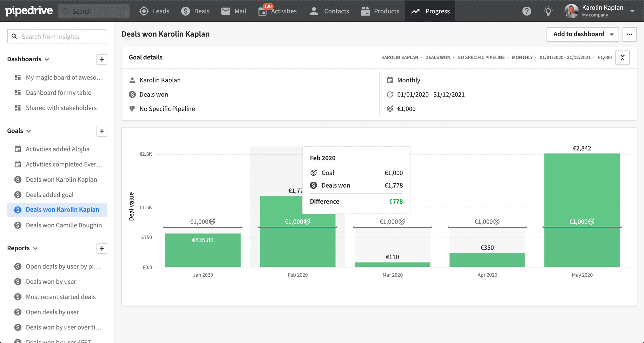Click the €1,000 goal marker above Apr 2020
The image size is (644, 343).
click(x=487, y=222)
